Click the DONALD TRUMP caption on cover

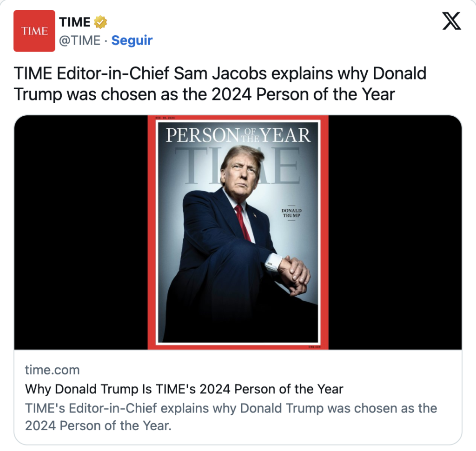(x=291, y=213)
